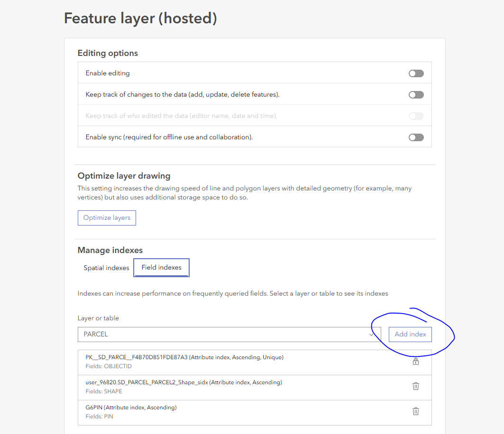
Task: Click the lock icon on the PK OBJECTID index
Action: coord(416,361)
